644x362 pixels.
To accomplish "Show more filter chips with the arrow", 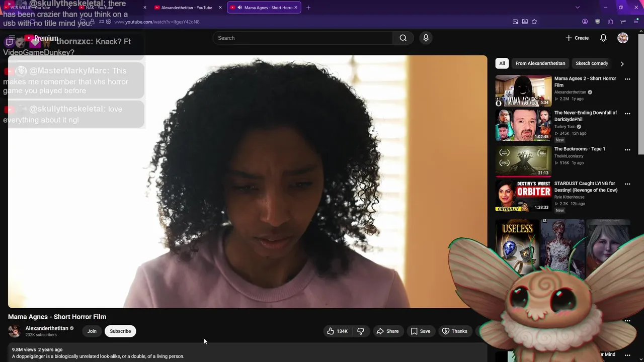I will [x=622, y=64].
